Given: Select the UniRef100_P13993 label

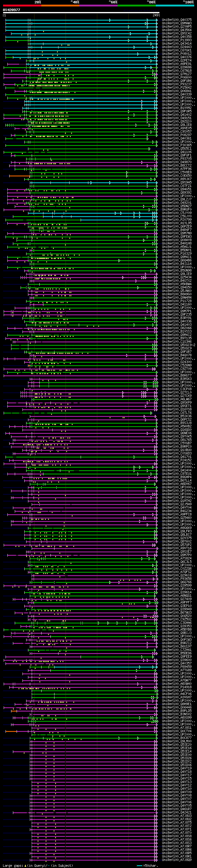Looking at the screenshot, I should (x=177, y=40).
